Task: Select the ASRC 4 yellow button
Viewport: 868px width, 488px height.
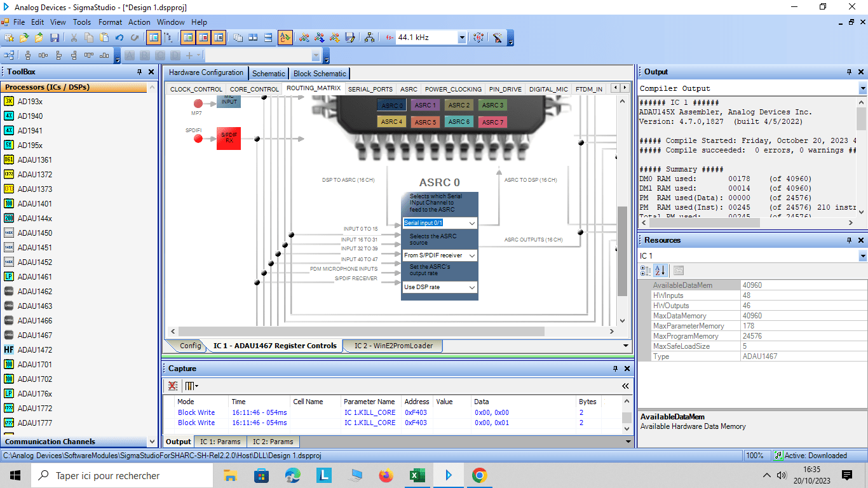Action: click(391, 121)
